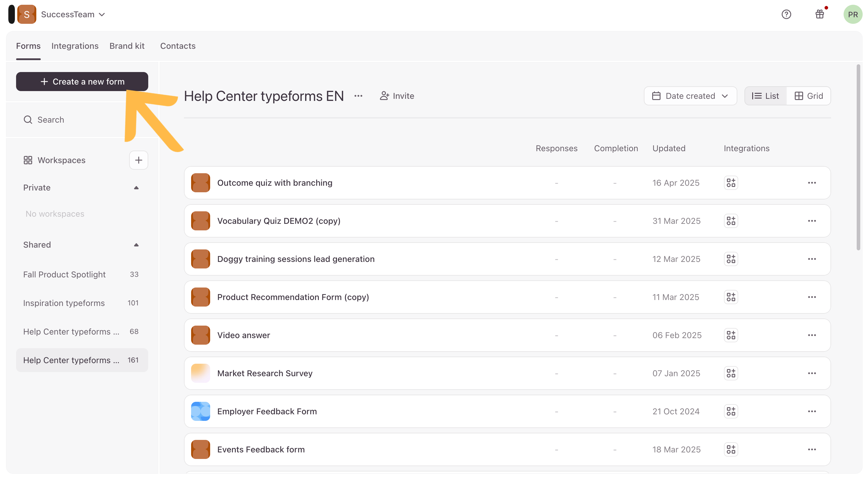Image resolution: width=868 pixels, height=478 pixels.
Task: Click the Workspaces grid icon
Action: click(28, 160)
